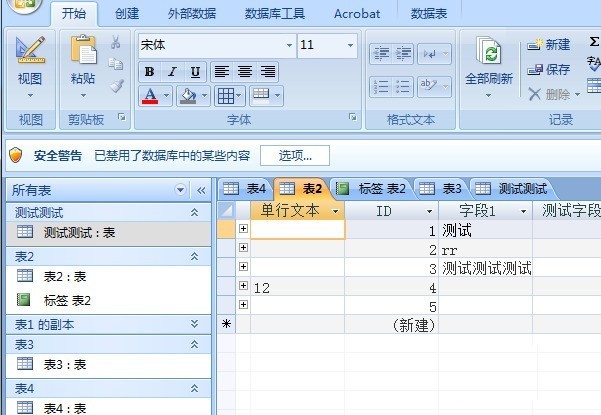Click the decrease indent icon

tap(381, 54)
